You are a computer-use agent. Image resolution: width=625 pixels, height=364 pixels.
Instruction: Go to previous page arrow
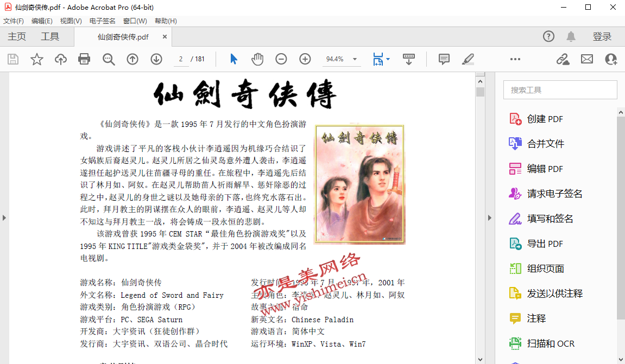[x=132, y=59]
